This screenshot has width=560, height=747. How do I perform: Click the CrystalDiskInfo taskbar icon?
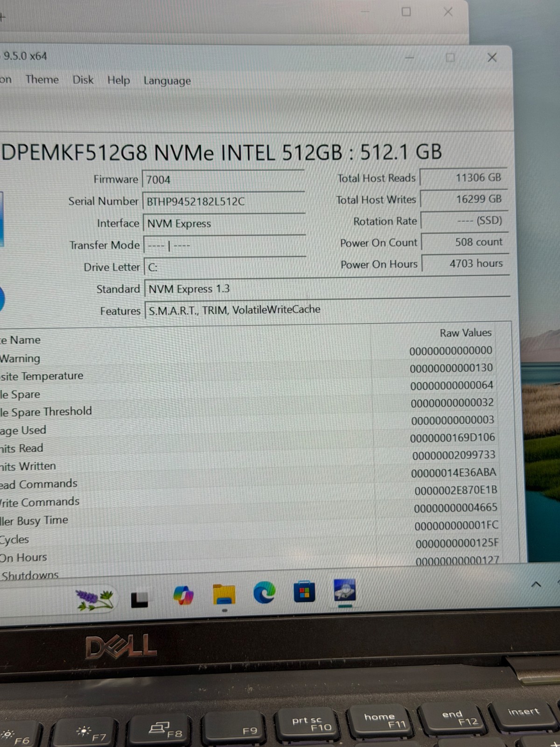pyautogui.click(x=345, y=590)
